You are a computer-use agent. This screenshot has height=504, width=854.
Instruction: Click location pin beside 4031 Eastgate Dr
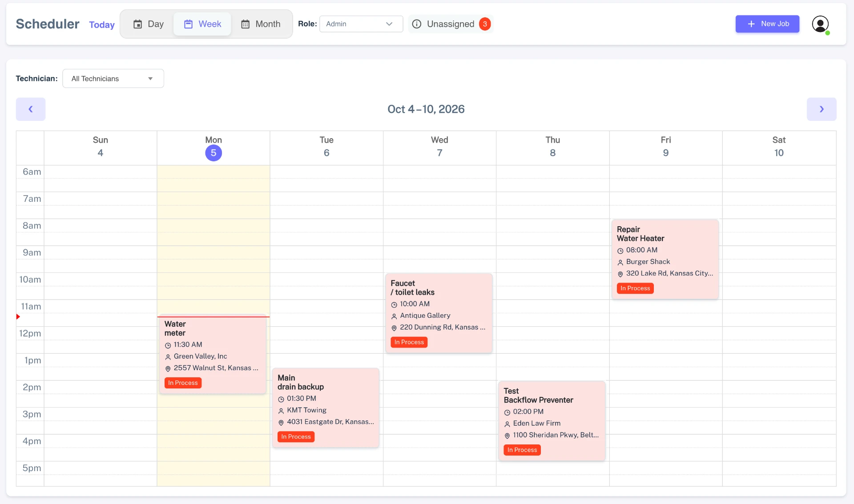coord(281,422)
